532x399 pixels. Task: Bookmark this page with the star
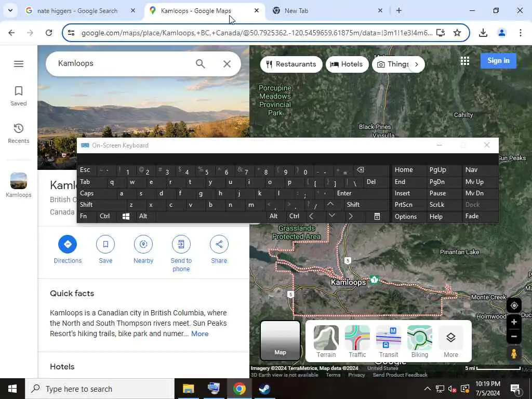point(457,33)
